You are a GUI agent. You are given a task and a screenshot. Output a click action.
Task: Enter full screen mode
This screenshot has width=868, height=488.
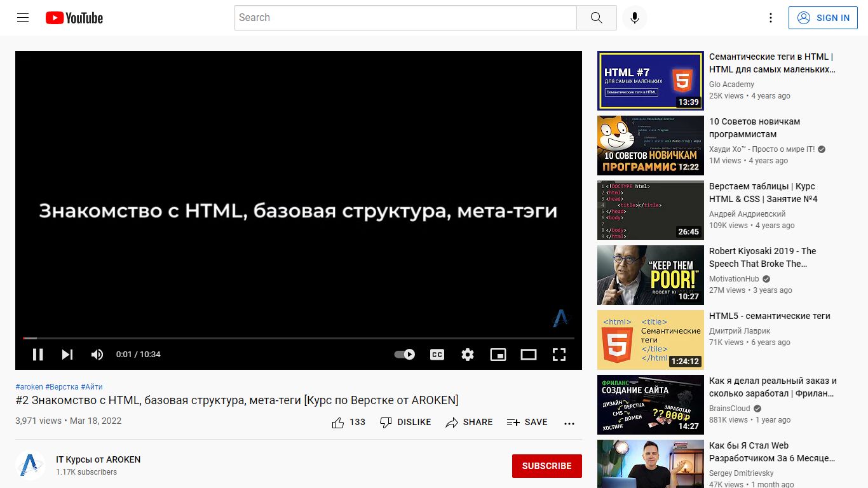(x=559, y=355)
